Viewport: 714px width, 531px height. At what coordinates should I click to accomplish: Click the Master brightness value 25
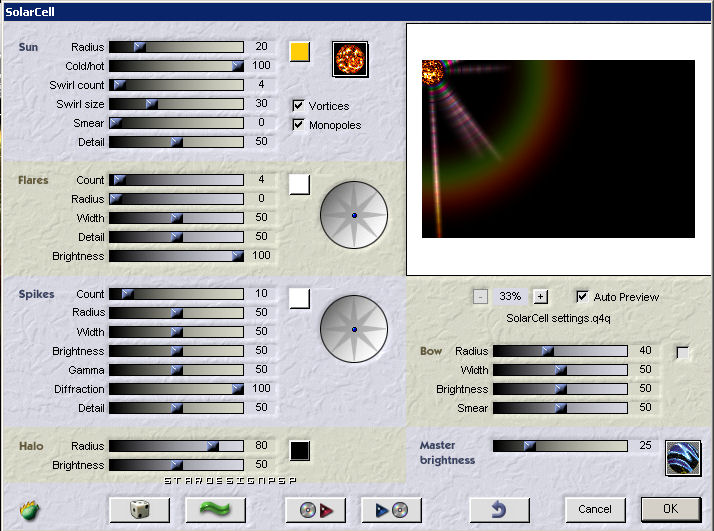coord(645,445)
